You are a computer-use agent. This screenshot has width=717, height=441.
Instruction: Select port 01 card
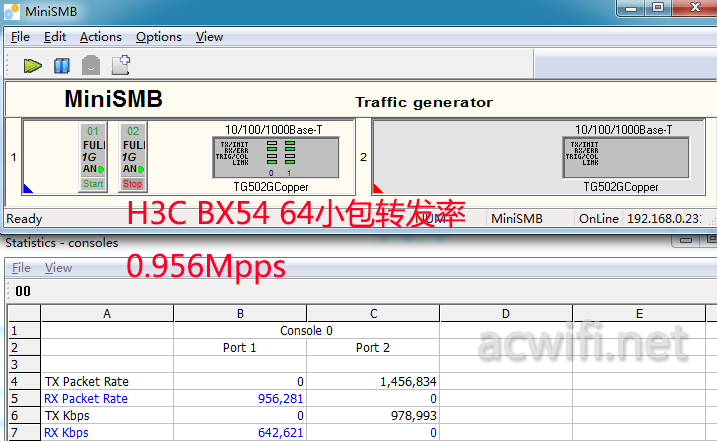point(93,157)
